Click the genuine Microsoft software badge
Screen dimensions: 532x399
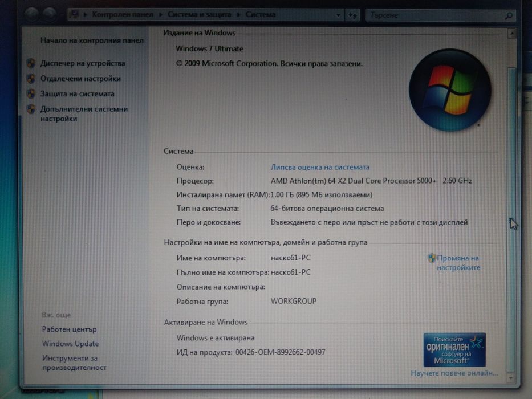pyautogui.click(x=454, y=350)
